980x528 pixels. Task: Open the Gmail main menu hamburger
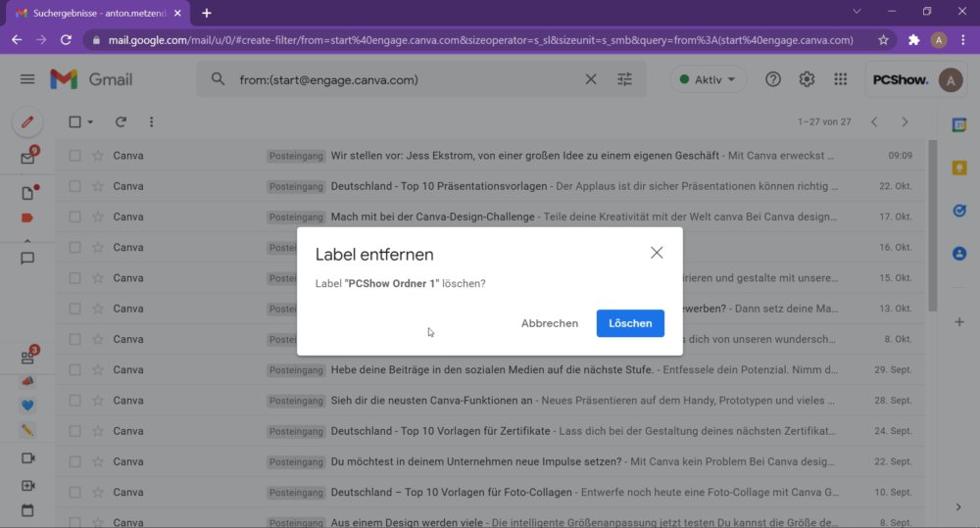27,79
